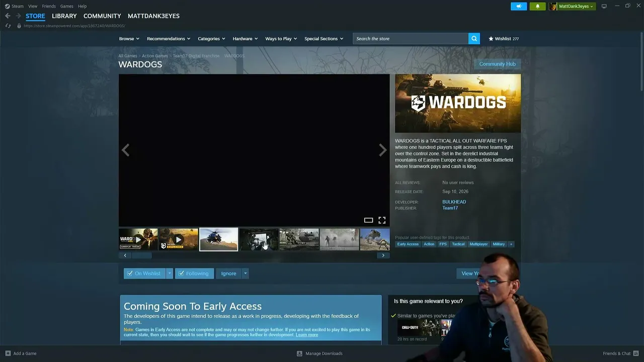Select the Multiplayer tag
Screen dimensions: 644x362
point(478,244)
